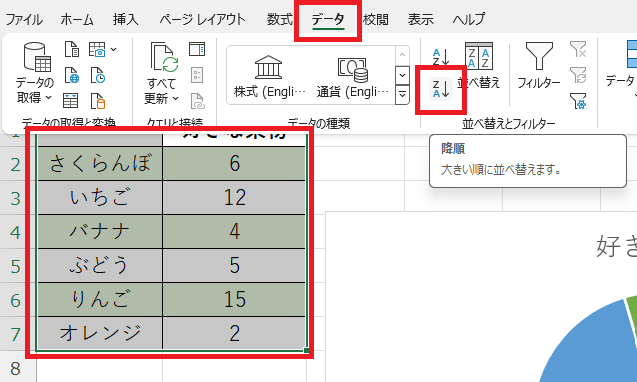Open the すべて更新 dropdown arrow
This screenshot has width=637, height=382.
pos(175,99)
